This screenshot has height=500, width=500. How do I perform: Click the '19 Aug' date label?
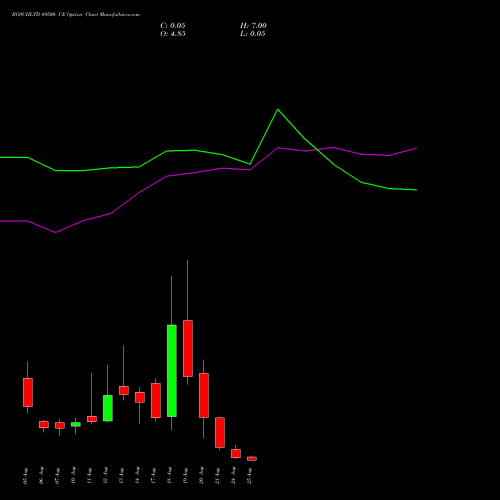[x=186, y=476]
